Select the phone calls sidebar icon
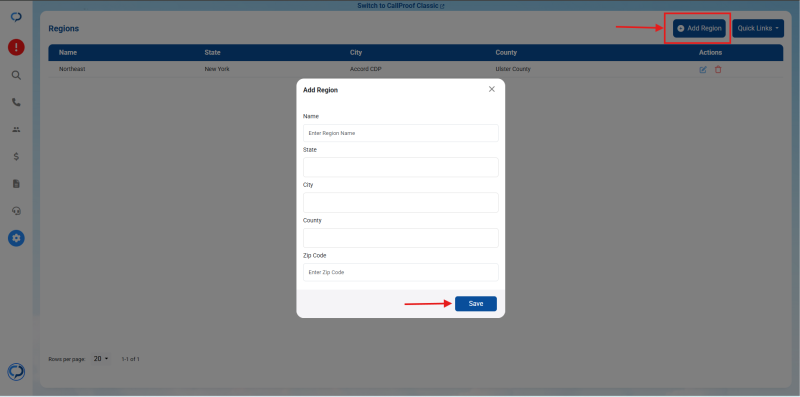 pos(16,102)
